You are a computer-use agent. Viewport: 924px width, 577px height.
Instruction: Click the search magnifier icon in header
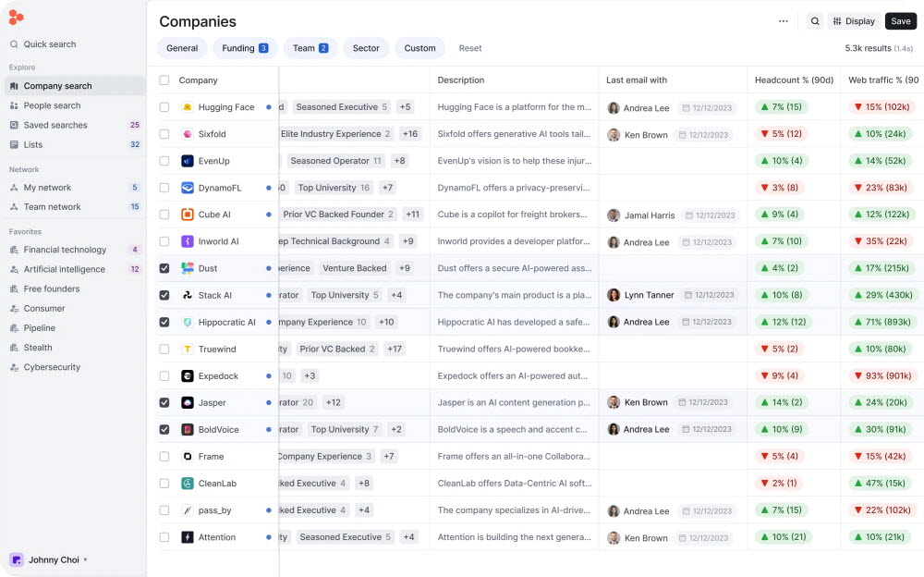[815, 21]
